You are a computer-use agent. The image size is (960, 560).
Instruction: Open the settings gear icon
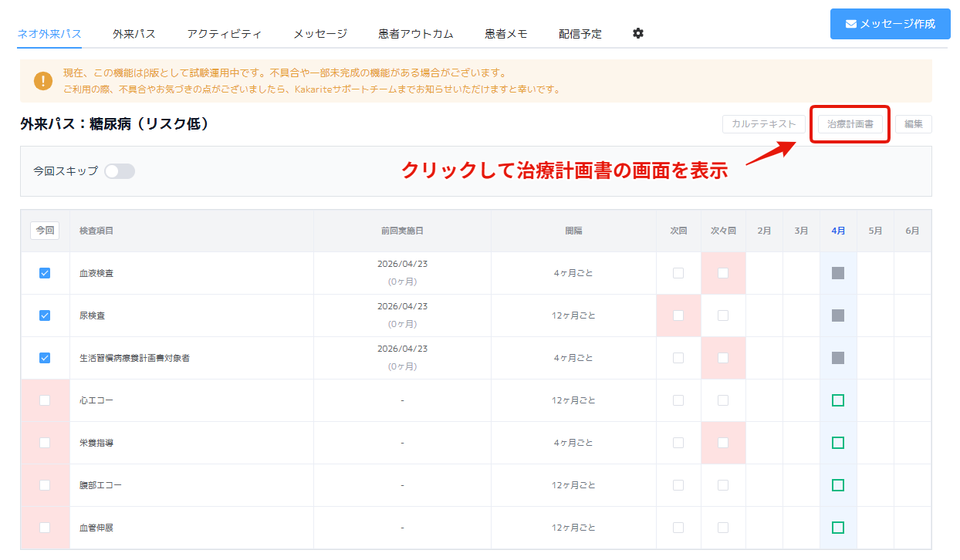click(637, 33)
